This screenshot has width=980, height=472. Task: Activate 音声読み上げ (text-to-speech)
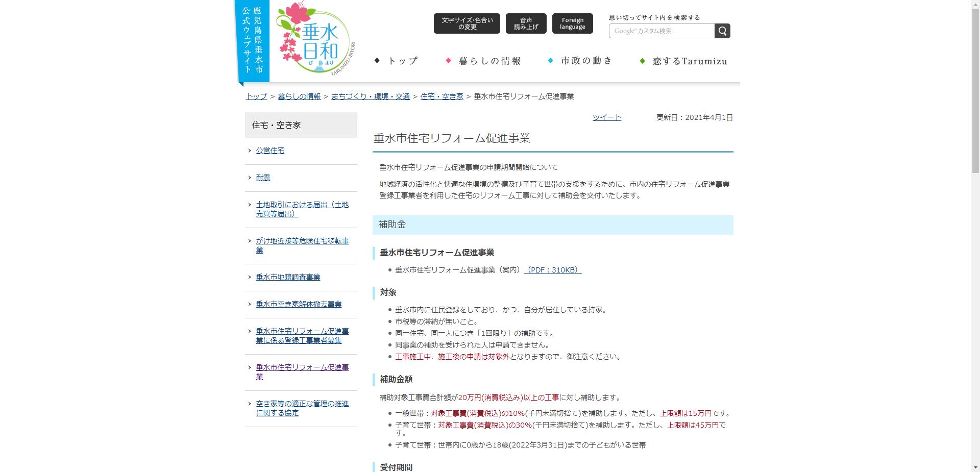(526, 23)
